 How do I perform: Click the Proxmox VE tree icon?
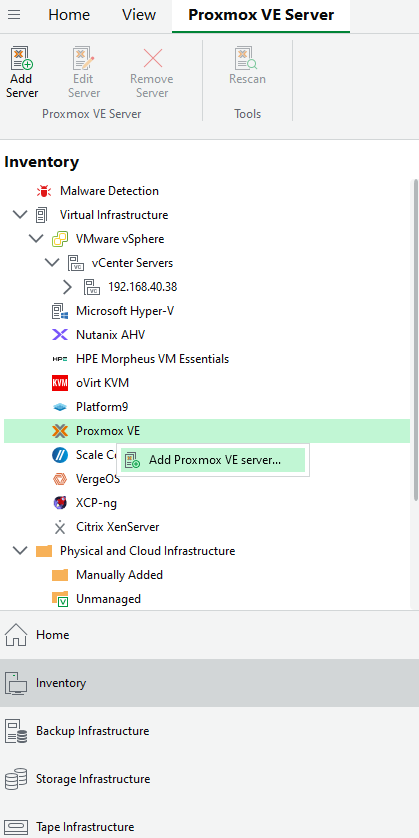[x=60, y=431]
